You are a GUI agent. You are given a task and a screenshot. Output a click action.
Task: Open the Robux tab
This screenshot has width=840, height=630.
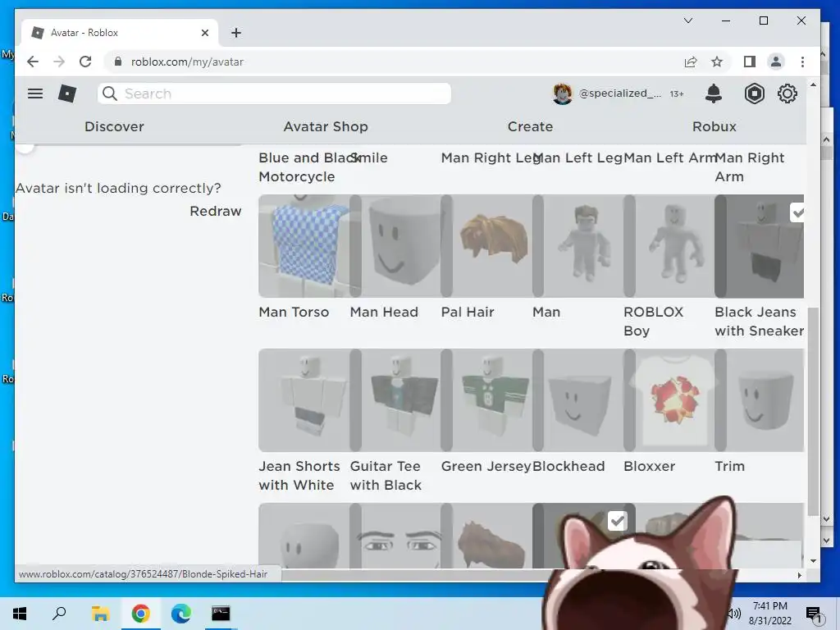(x=714, y=126)
